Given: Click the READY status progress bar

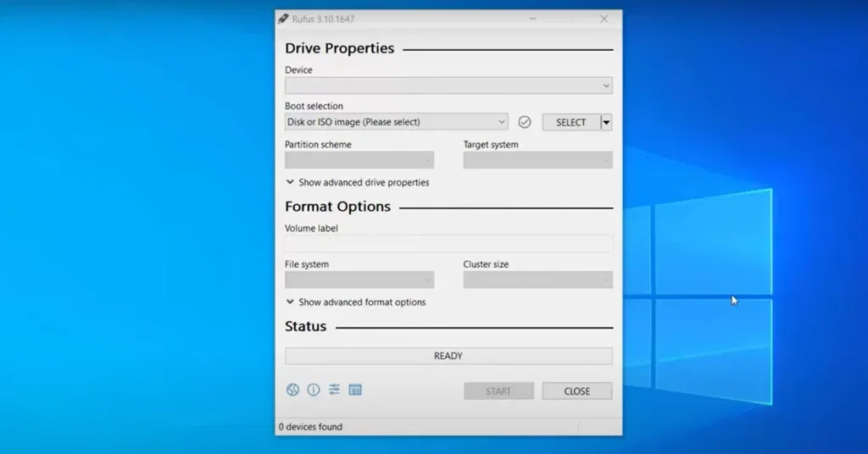Looking at the screenshot, I should point(448,356).
